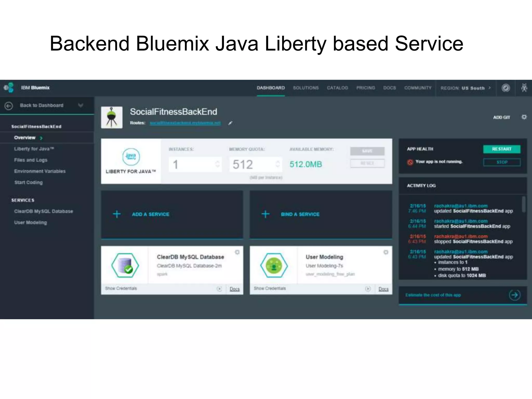Open the COMMUNITY menu item
This screenshot has height=399, width=532.
point(418,88)
